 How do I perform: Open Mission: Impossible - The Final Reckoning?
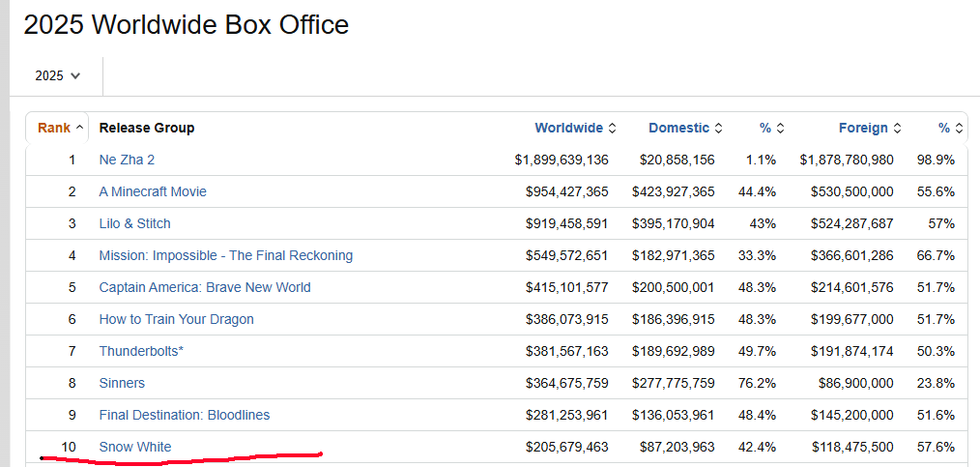click(x=225, y=255)
